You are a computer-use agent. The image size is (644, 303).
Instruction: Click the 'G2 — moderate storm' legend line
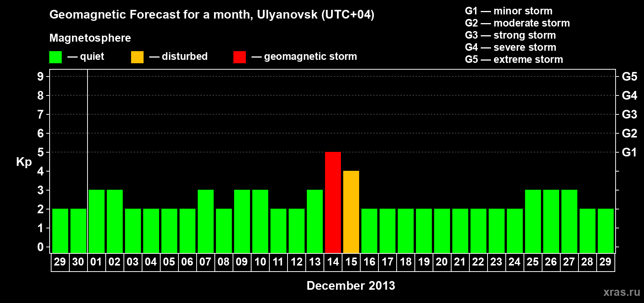tap(517, 23)
